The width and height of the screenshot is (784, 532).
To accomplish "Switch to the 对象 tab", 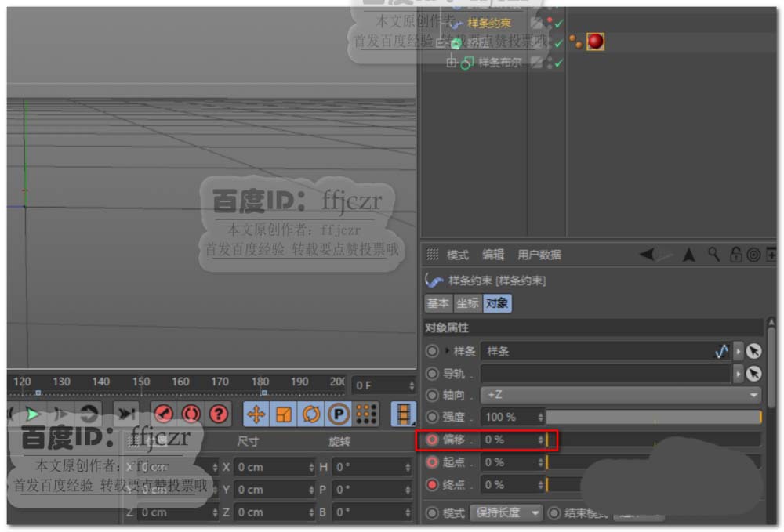I will coord(497,303).
